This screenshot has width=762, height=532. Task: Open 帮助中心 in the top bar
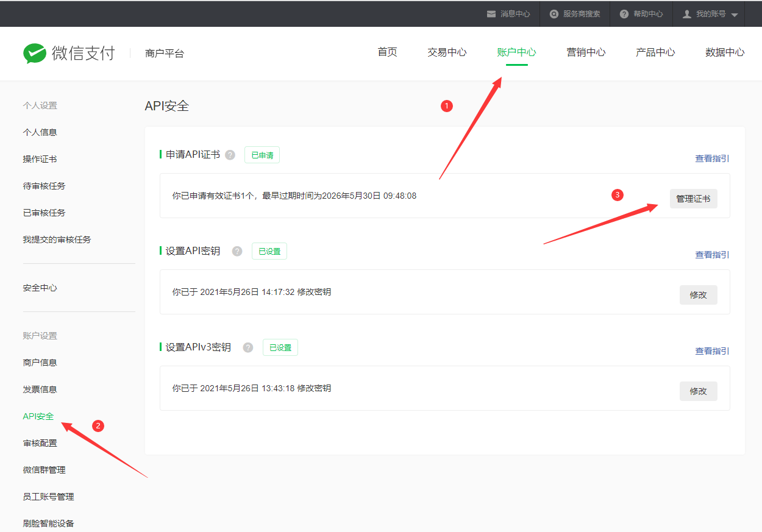pyautogui.click(x=648, y=14)
